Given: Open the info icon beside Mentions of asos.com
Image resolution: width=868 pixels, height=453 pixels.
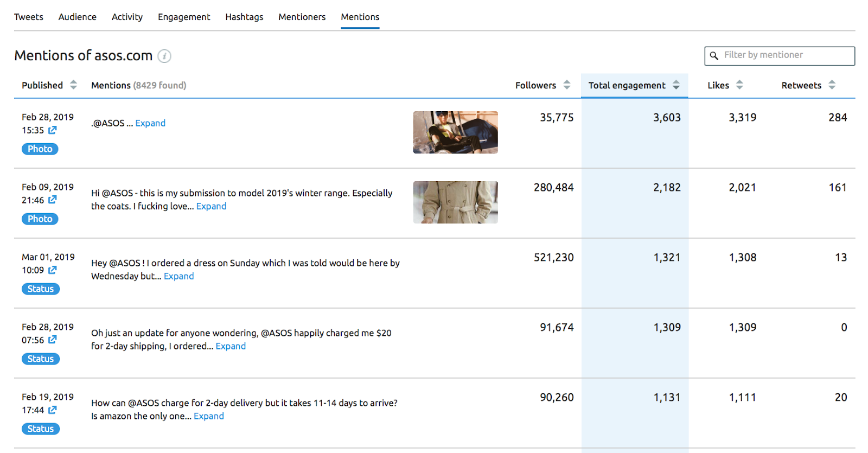Looking at the screenshot, I should pos(164,56).
